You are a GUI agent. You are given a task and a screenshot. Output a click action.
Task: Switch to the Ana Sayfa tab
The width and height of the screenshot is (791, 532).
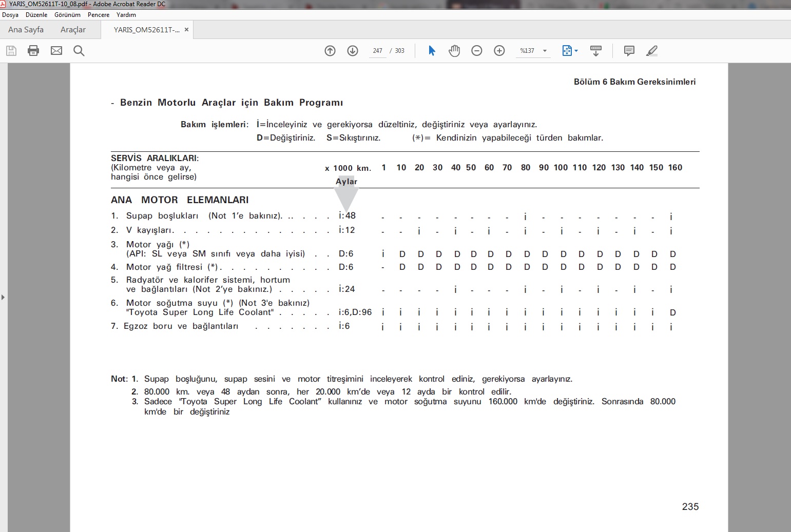point(26,30)
